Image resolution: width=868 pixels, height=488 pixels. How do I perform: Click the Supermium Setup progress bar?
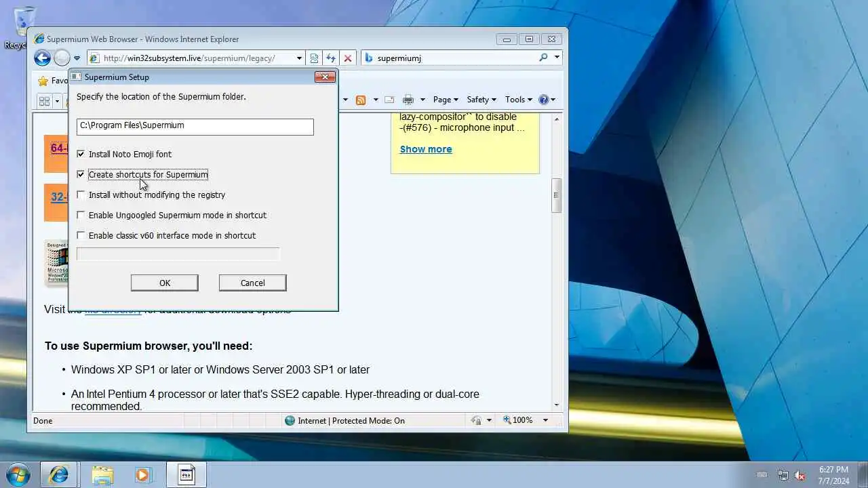(x=178, y=254)
